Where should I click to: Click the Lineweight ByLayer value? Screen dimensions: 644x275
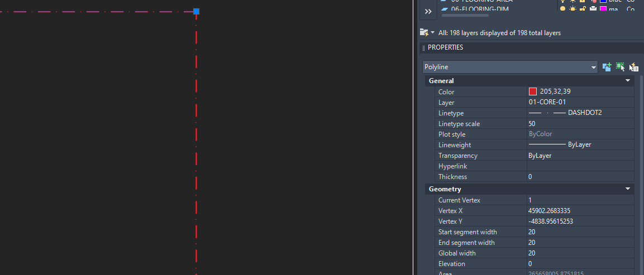(581, 145)
